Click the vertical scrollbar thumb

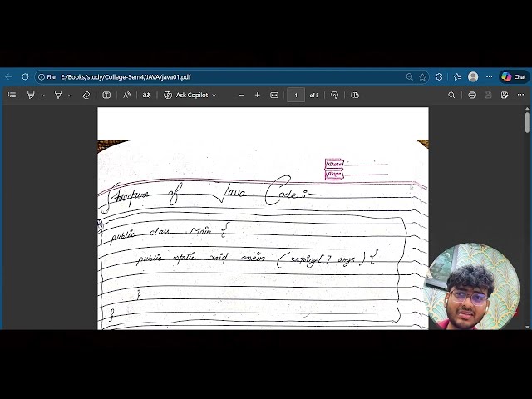(527, 122)
